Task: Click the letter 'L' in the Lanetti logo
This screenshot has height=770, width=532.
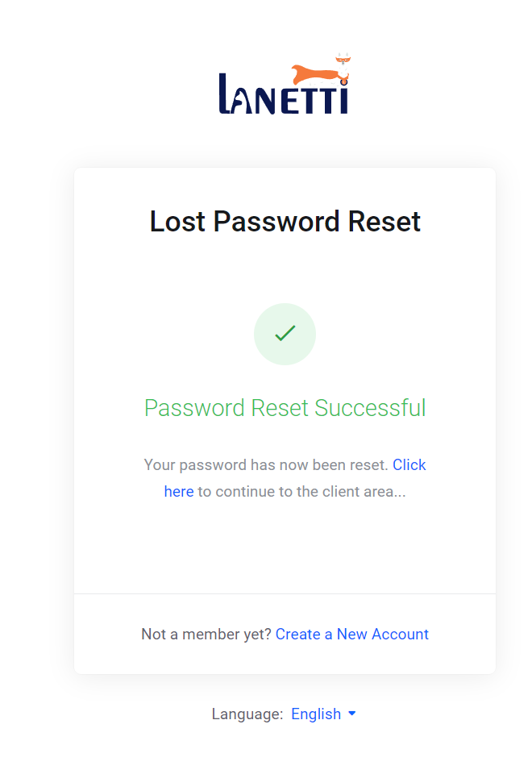Action: (224, 94)
